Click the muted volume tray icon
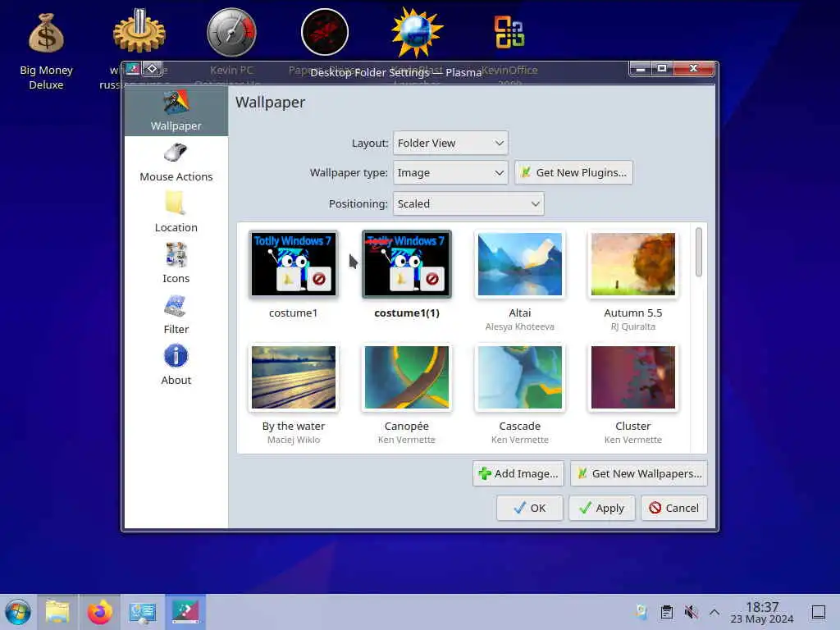 691,612
